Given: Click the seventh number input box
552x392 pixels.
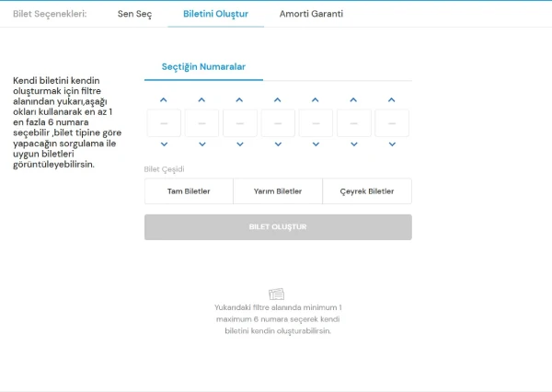Looking at the screenshot, I should click(x=391, y=122).
